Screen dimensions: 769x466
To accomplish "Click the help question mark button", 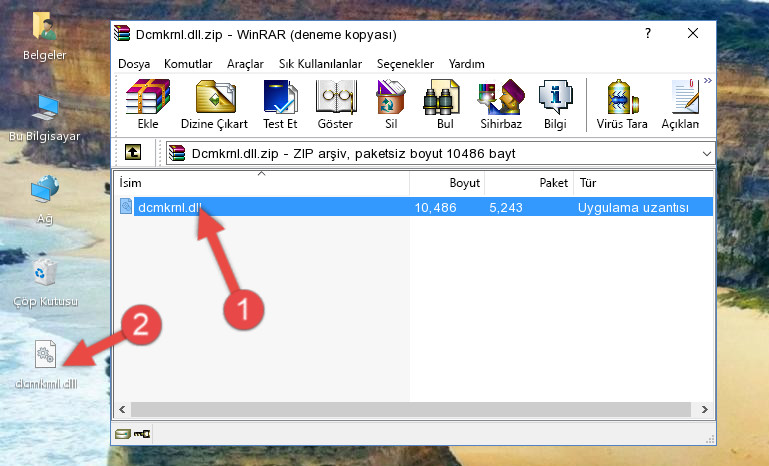I will click(x=648, y=33).
